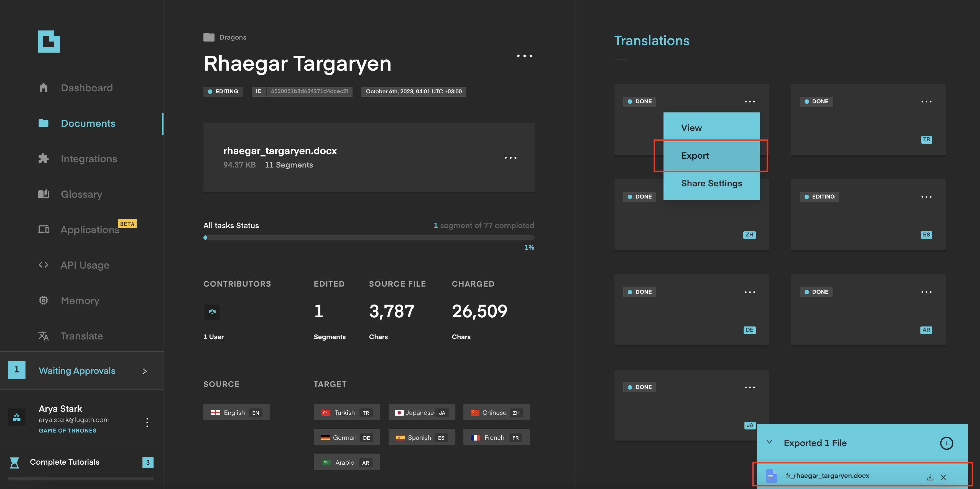Click the Applications devices icon
This screenshot has height=489, width=980.
pyautogui.click(x=43, y=230)
